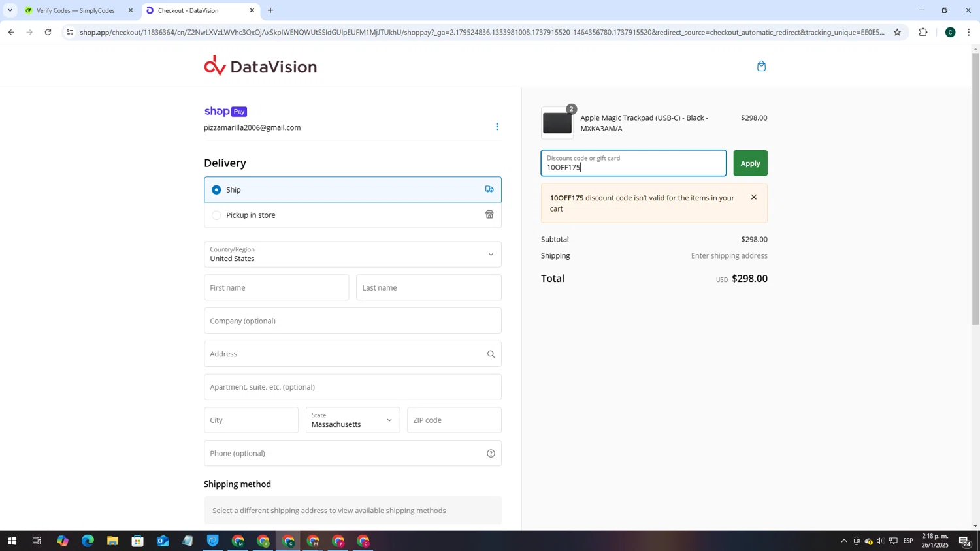The width and height of the screenshot is (980, 551).
Task: Click the ZIP code field
Action: pyautogui.click(x=454, y=420)
